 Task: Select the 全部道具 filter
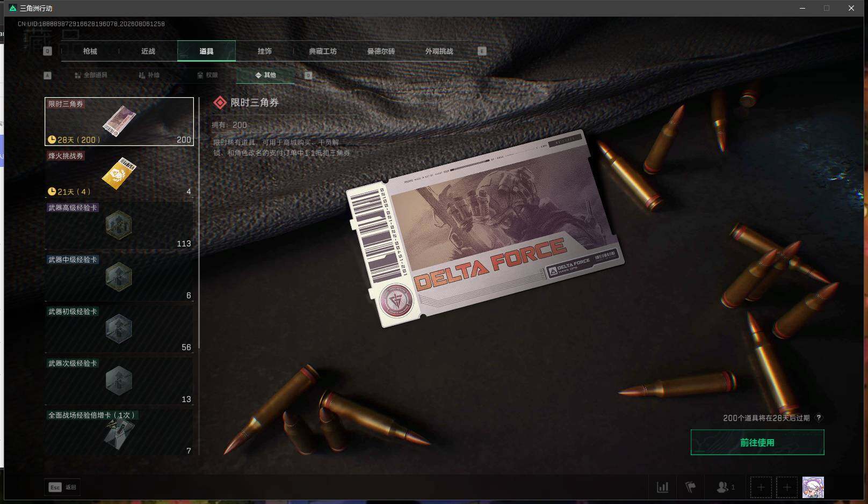coord(91,75)
